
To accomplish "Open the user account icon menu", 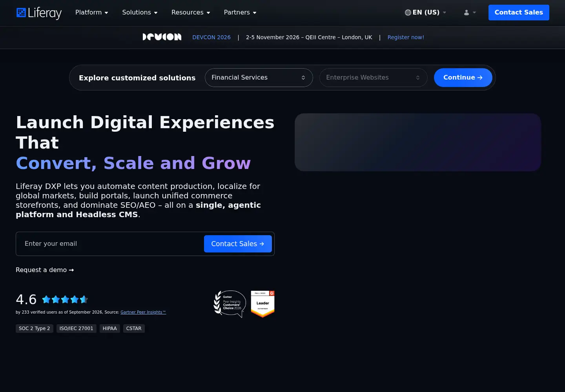I will point(470,13).
